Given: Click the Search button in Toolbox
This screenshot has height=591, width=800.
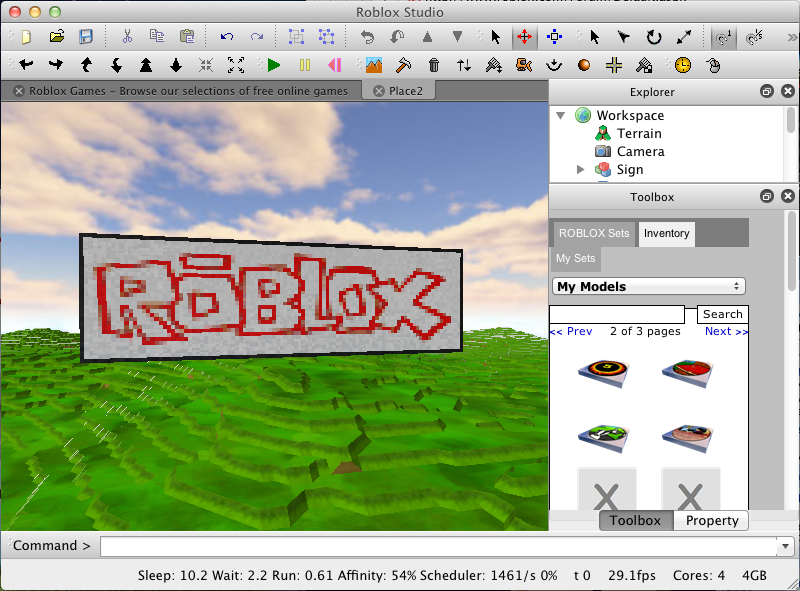Looking at the screenshot, I should click(x=722, y=314).
